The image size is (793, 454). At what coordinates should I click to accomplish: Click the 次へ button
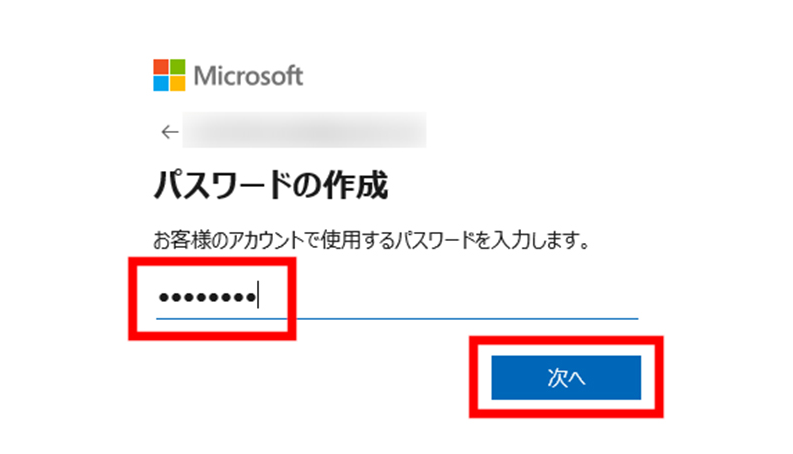(x=566, y=377)
